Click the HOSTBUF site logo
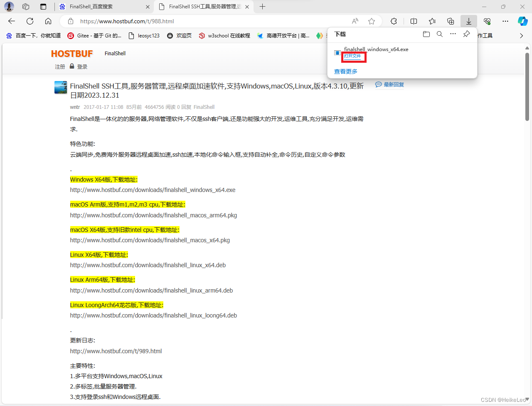 point(72,54)
